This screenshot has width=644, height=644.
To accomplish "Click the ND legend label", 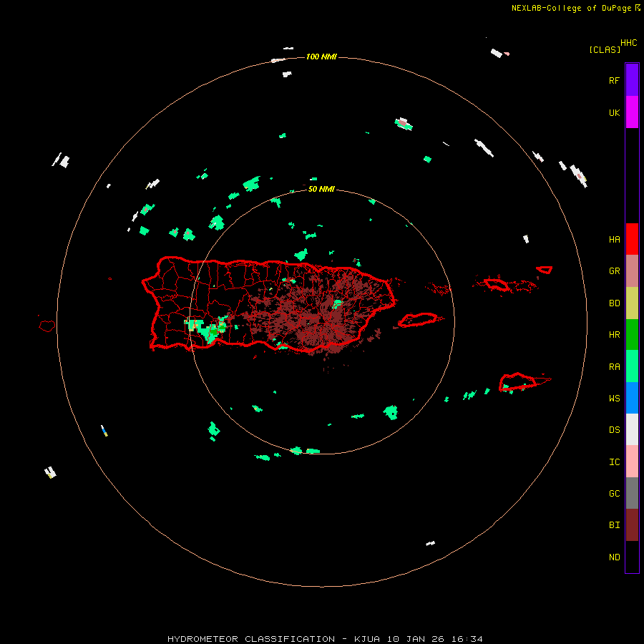I will point(614,557).
